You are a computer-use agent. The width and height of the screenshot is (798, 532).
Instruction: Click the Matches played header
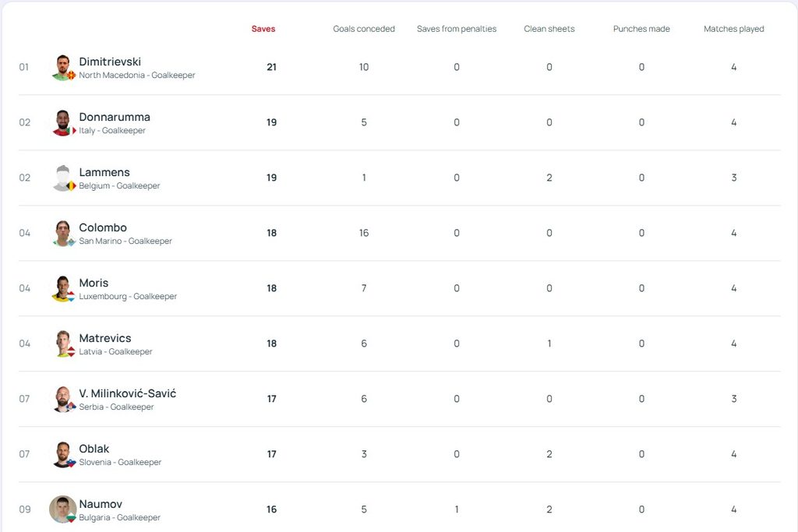[734, 29]
